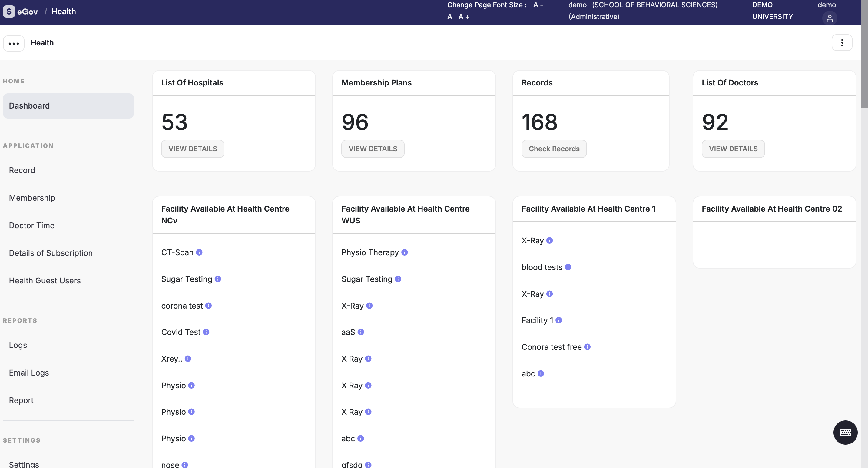Image resolution: width=868 pixels, height=468 pixels.
Task: Click the demo username at top right
Action: coord(827,5)
